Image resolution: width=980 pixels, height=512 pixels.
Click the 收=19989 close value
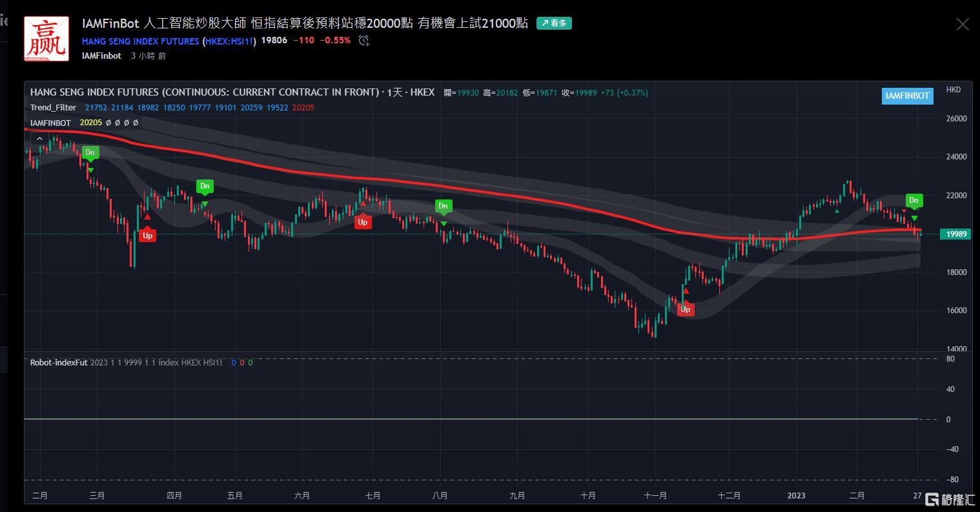[x=579, y=93]
